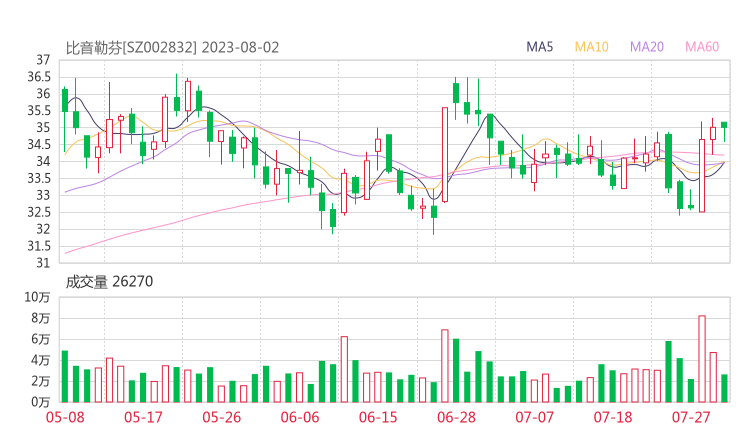
Task: Click the 成交量 26270 volume label
Action: click(109, 282)
